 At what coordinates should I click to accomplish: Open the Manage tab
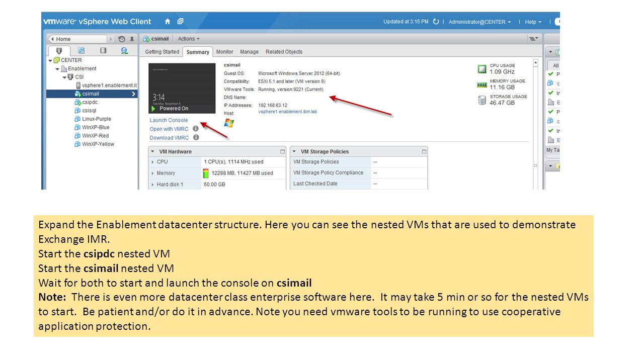point(249,52)
